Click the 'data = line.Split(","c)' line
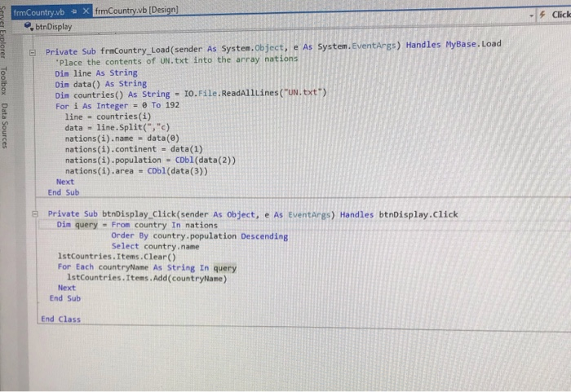Screen dimensions: 571x392 117,128
